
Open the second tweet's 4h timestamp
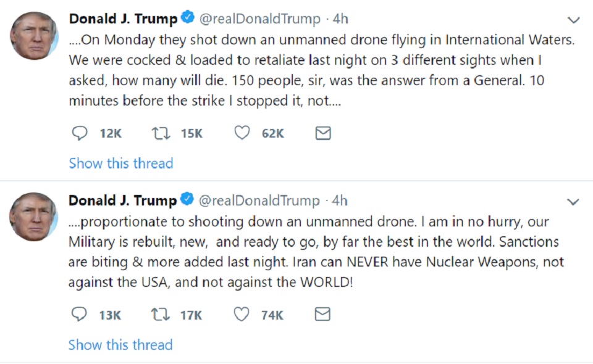[x=340, y=201]
